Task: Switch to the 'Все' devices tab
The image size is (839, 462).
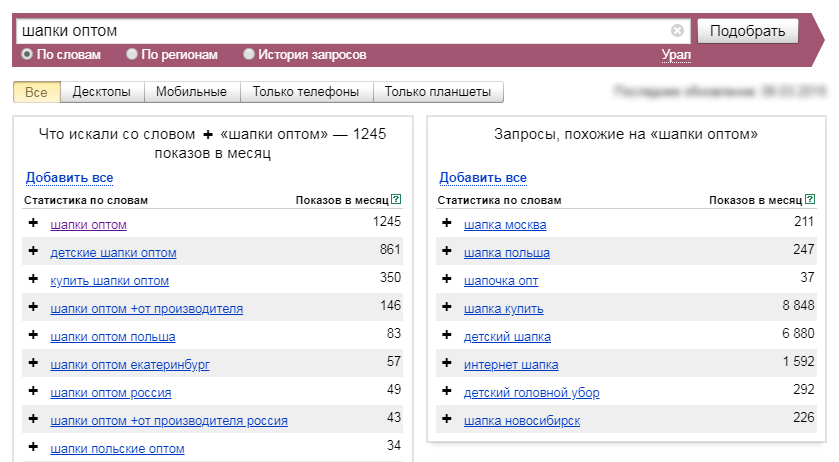Action: (x=36, y=92)
